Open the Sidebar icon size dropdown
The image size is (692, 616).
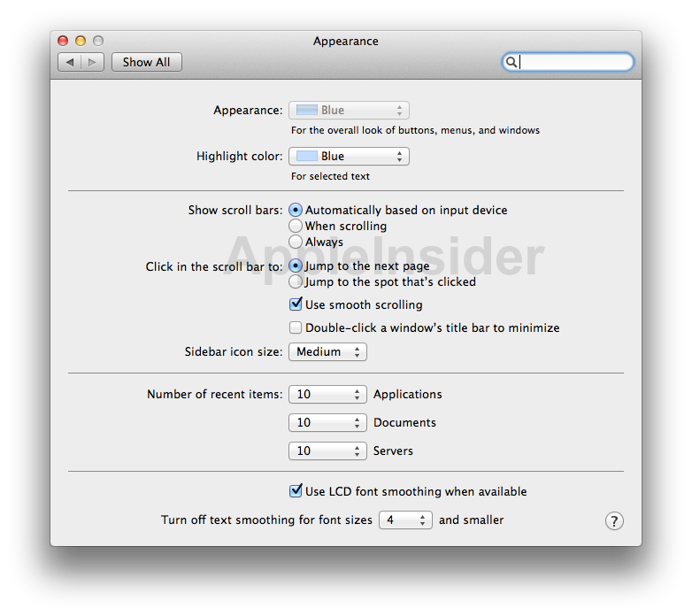[327, 352]
